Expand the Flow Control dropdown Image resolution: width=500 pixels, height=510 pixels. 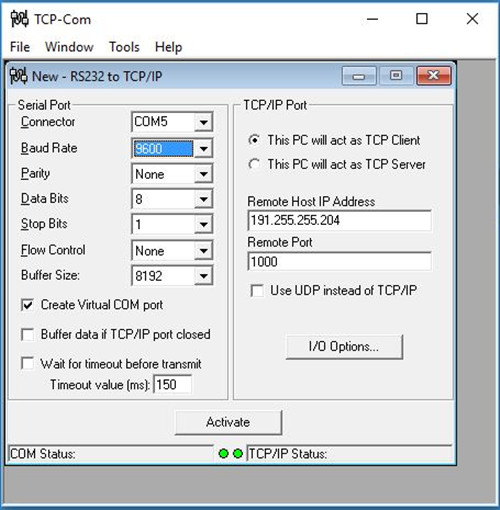tap(203, 251)
